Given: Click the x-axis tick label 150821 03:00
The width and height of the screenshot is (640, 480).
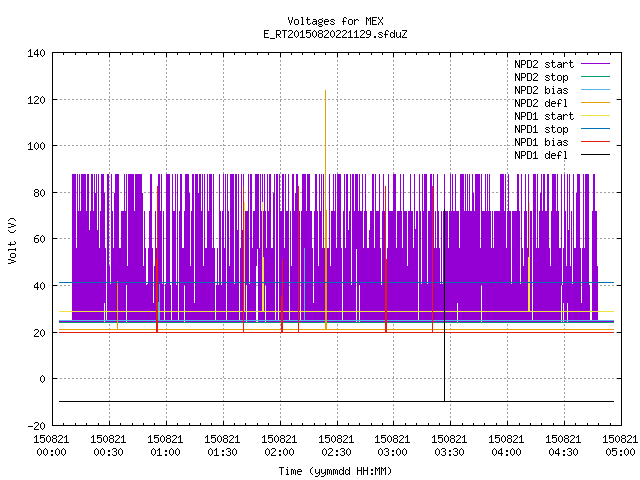Looking at the screenshot, I should 392,446.
